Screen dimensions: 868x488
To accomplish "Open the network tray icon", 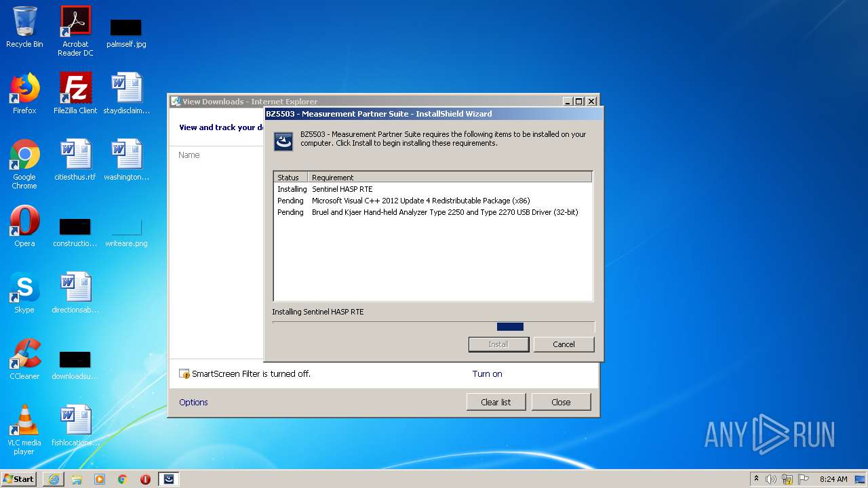I will (x=787, y=479).
